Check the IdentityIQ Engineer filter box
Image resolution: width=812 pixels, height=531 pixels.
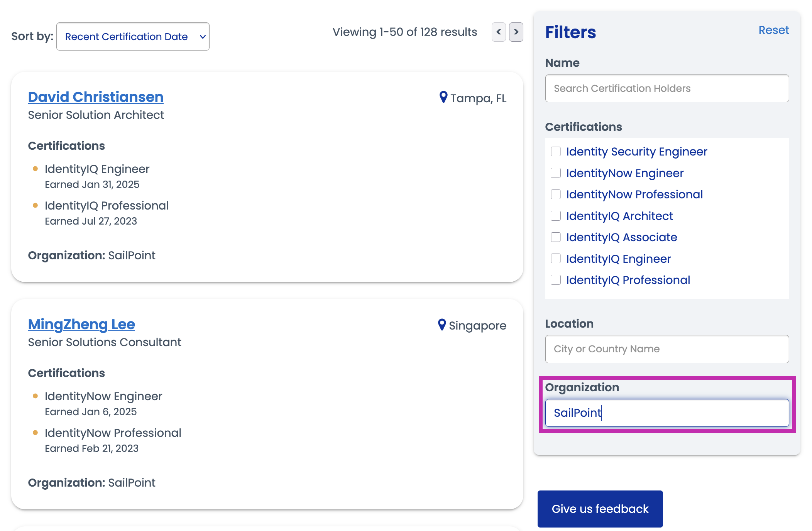coord(556,259)
